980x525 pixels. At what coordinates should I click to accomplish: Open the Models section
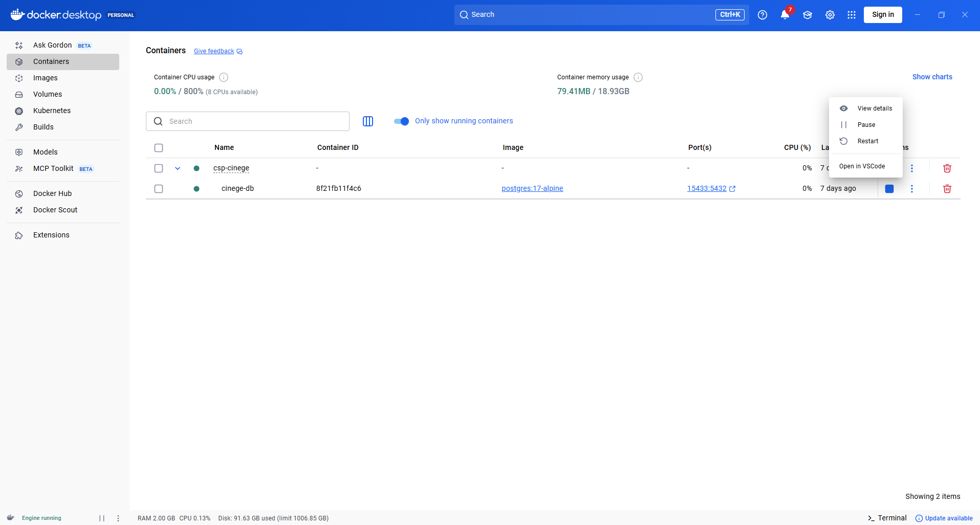click(63, 152)
